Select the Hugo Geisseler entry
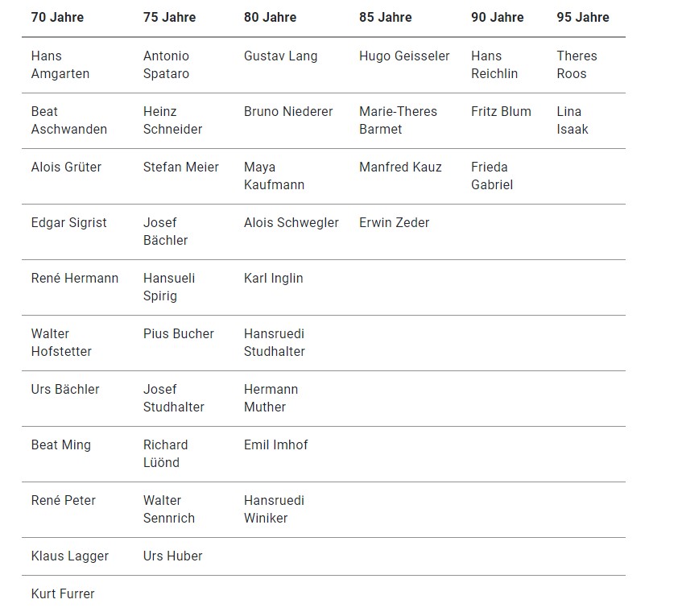This screenshot has height=616, width=678. tap(404, 56)
